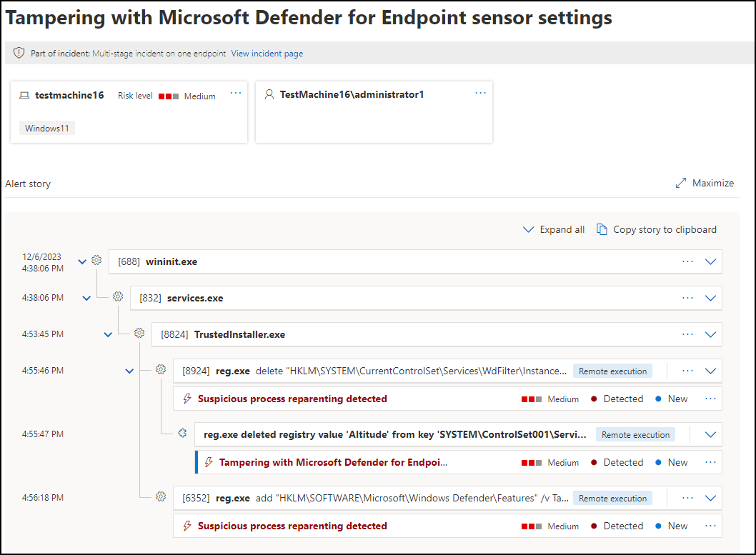
Task: Click the Windows11 tag on the device card
Action: [x=46, y=128]
